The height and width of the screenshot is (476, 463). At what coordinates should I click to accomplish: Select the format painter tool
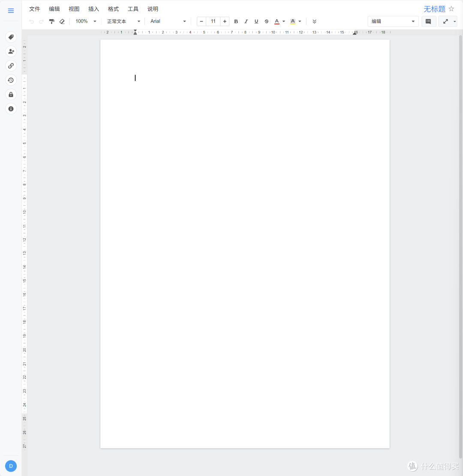pyautogui.click(x=51, y=21)
